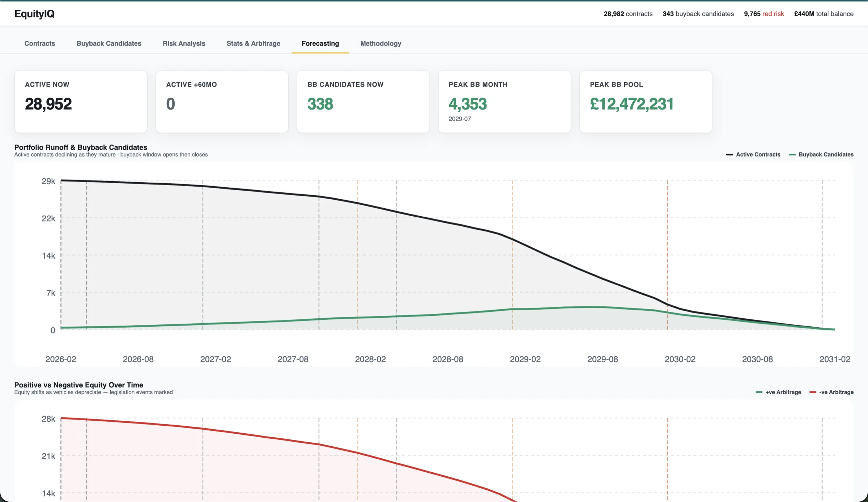The image size is (868, 502).
Task: Open the Methodology tab
Action: 380,43
